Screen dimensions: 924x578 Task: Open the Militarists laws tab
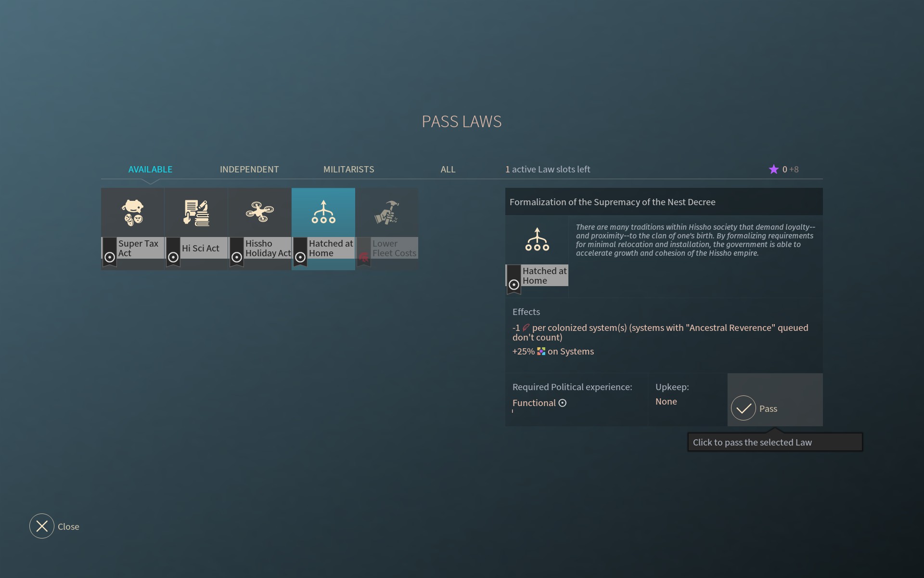tap(348, 169)
